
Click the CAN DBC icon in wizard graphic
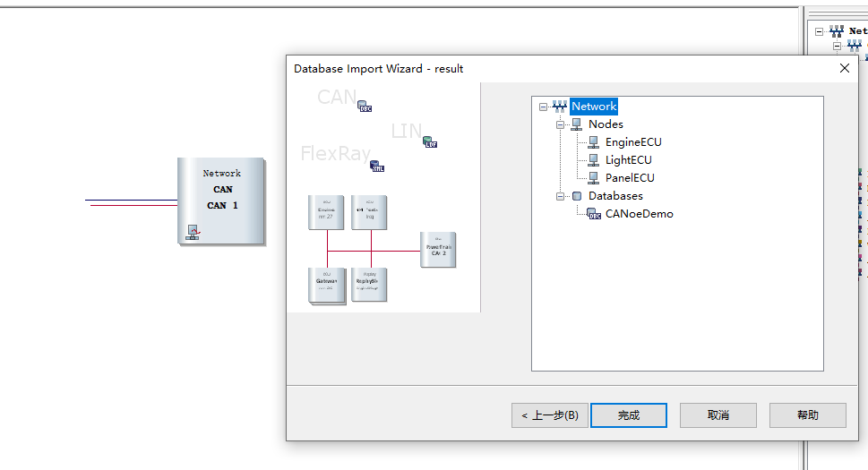[x=365, y=107]
